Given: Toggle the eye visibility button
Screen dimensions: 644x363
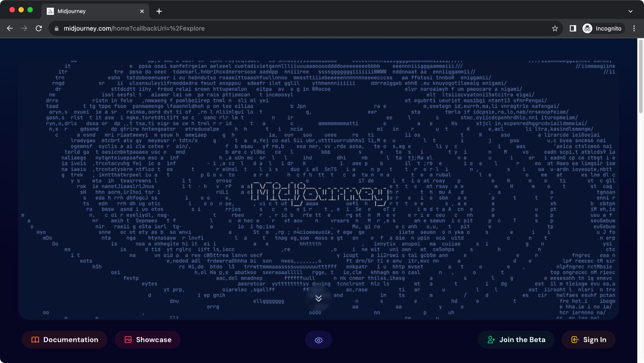Looking at the screenshot, I should [318, 340].
